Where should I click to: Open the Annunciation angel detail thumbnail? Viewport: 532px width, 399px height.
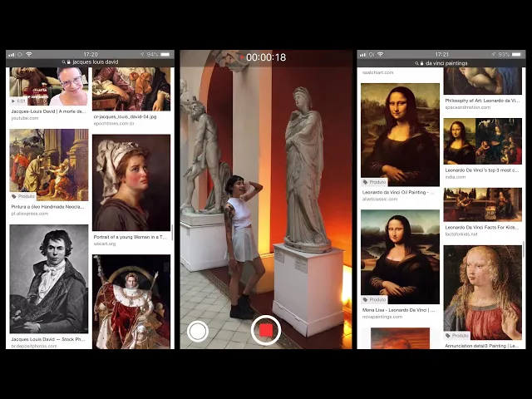click(x=482, y=293)
